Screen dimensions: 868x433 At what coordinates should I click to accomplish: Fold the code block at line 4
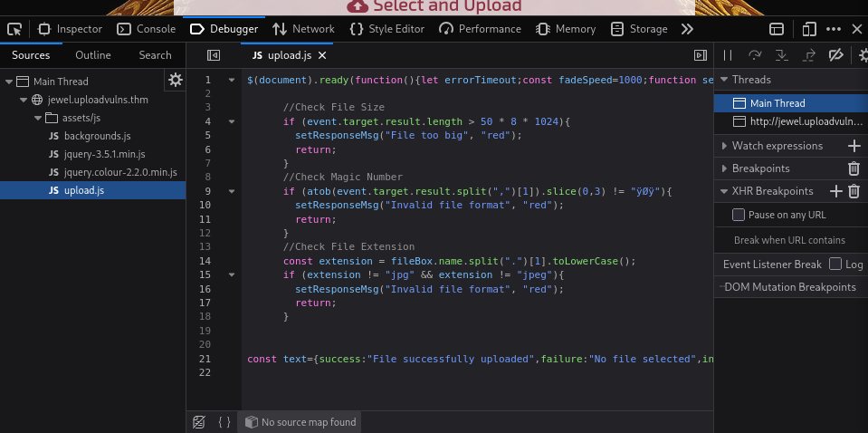[x=232, y=121]
